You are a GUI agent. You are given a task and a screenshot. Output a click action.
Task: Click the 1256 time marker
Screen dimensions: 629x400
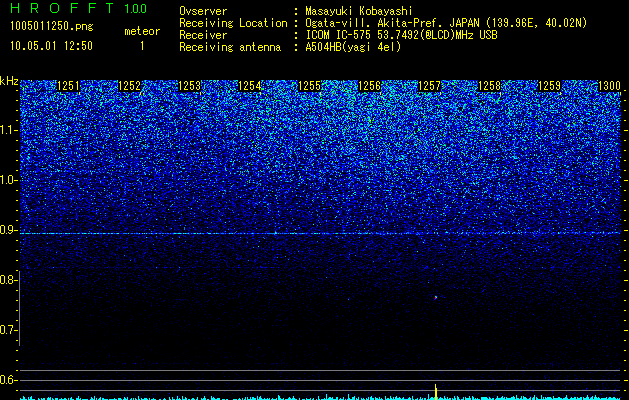[369, 86]
